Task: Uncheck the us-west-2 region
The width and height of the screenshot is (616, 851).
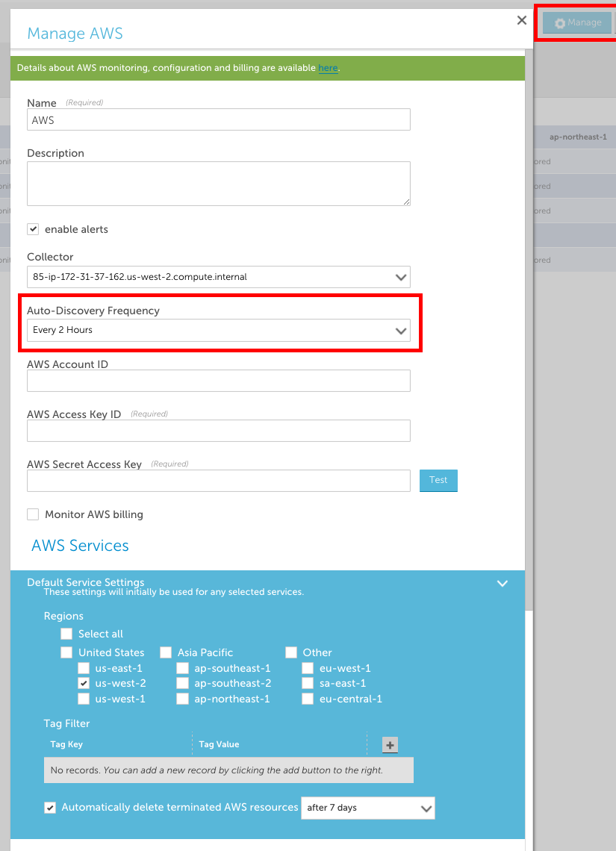Action: click(84, 683)
